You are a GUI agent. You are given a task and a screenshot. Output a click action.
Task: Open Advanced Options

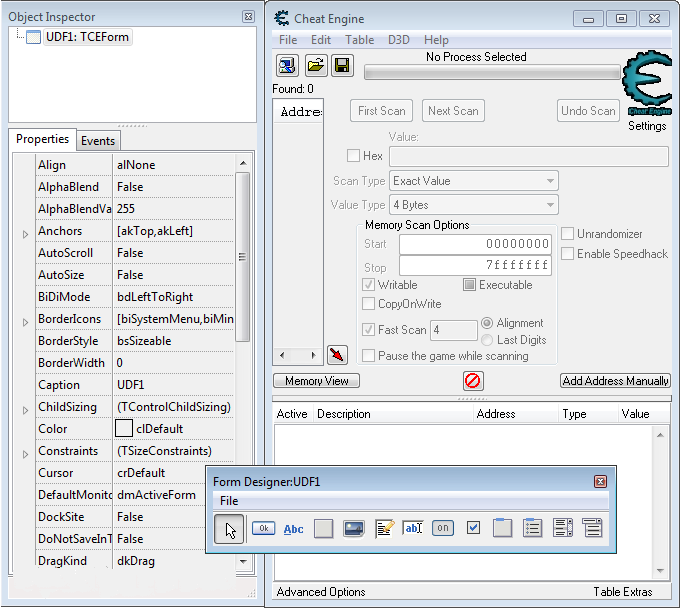pos(321,592)
